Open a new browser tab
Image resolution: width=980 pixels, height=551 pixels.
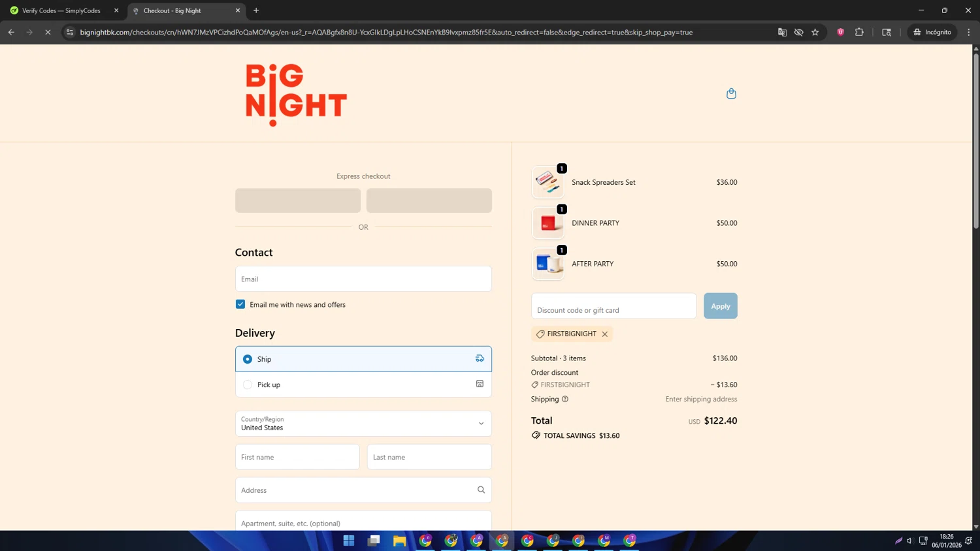pos(256,10)
